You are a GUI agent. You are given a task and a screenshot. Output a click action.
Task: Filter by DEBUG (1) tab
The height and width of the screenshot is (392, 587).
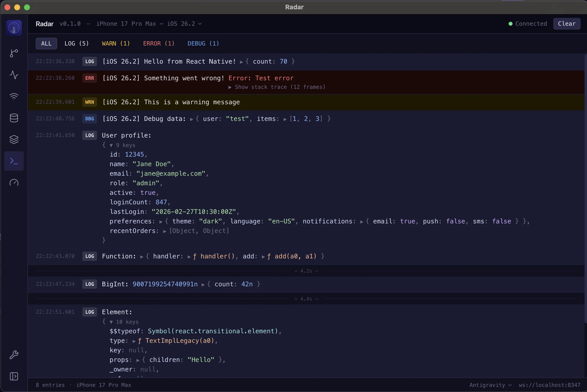(203, 44)
